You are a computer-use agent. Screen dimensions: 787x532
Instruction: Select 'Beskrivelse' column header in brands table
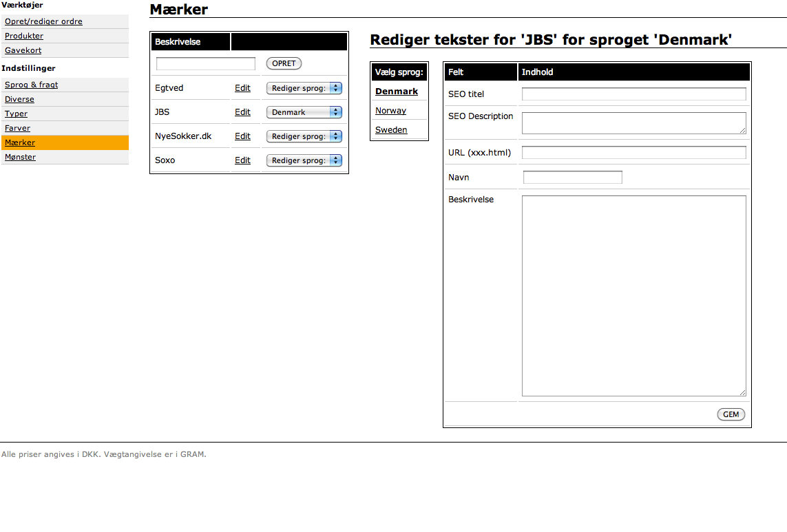click(x=178, y=42)
